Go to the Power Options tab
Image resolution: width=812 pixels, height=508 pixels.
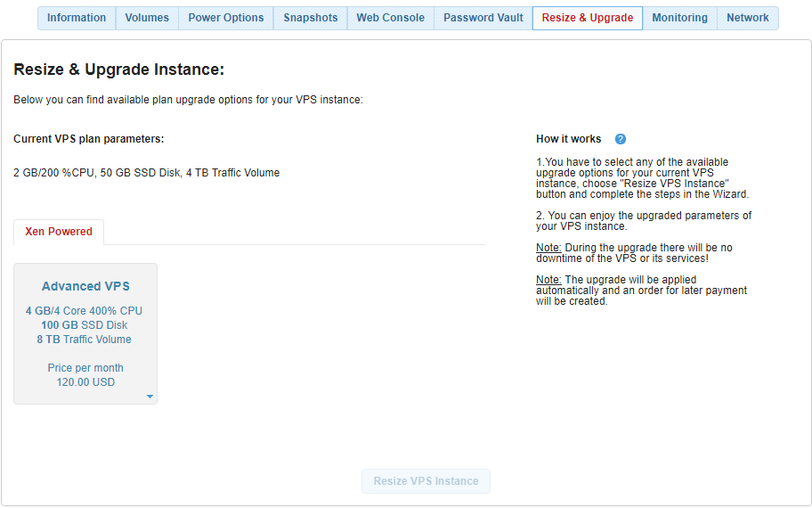[226, 18]
